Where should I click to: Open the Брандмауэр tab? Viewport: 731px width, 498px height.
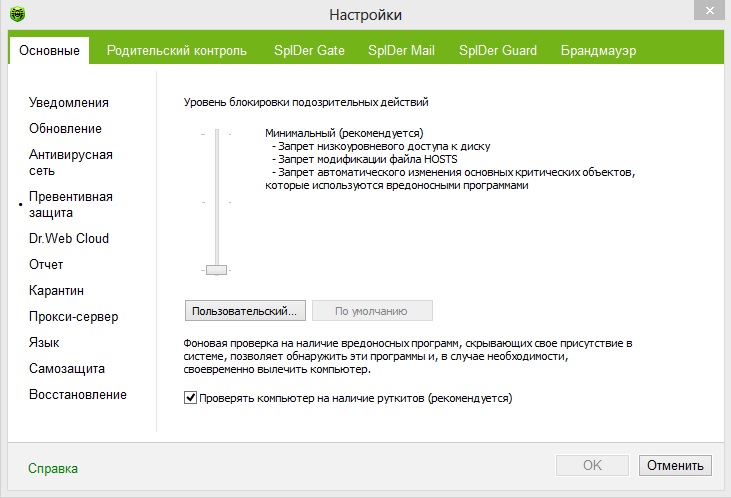[x=598, y=50]
